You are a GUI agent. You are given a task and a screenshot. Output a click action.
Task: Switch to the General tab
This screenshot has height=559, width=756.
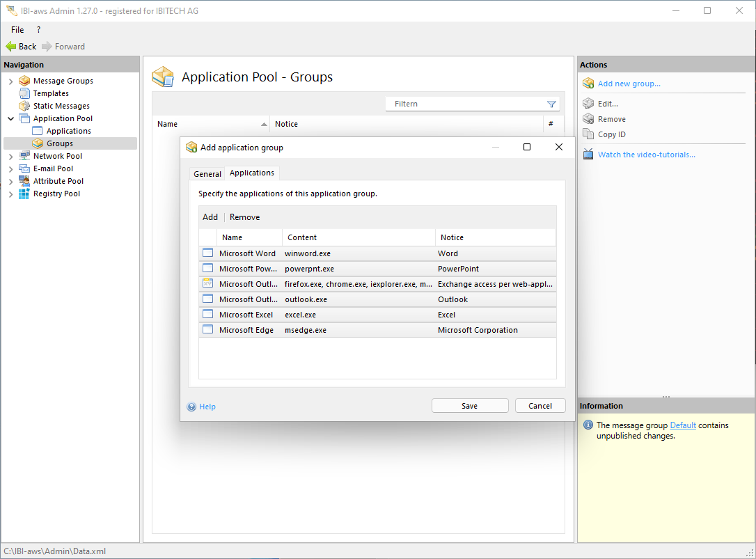pyautogui.click(x=207, y=174)
